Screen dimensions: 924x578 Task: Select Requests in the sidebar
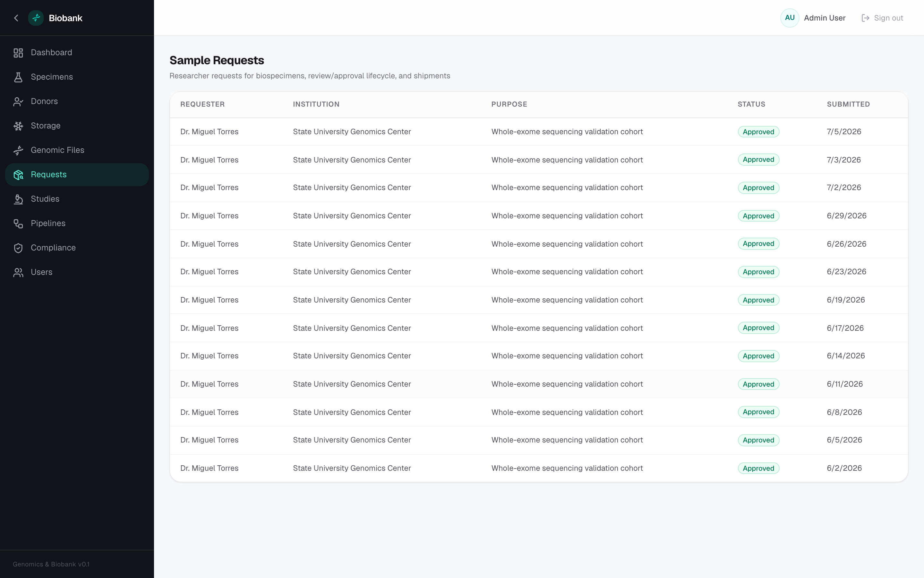[77, 175]
